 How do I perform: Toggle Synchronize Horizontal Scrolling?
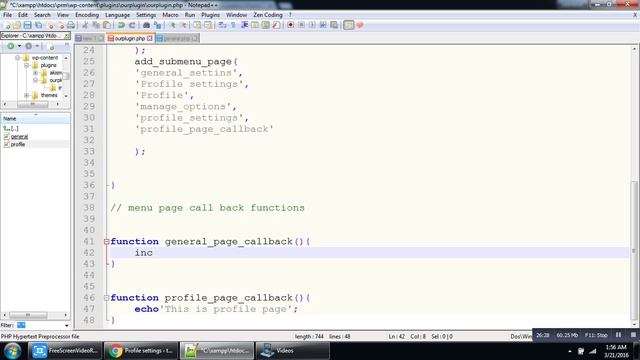pos(208,25)
